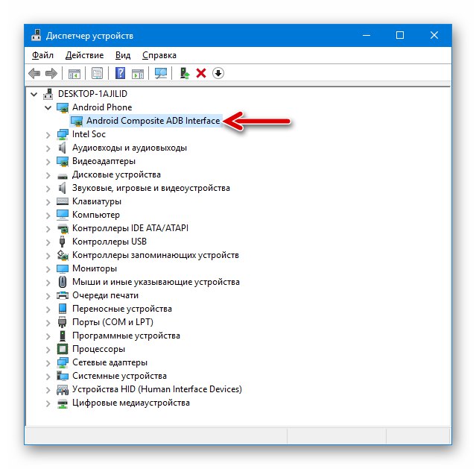Click the Forward arrow toolbar icon
This screenshot has height=469, width=476.
(51, 73)
